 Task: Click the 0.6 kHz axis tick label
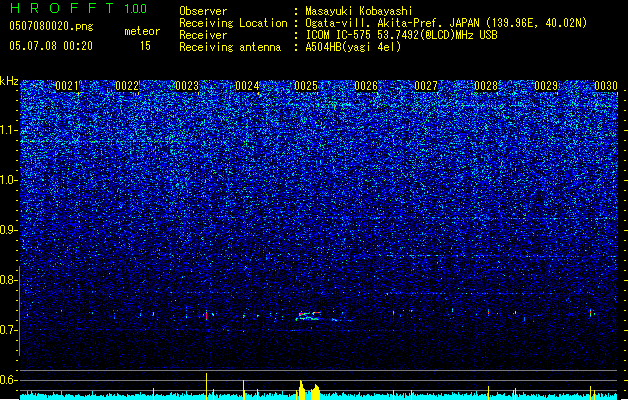9,380
